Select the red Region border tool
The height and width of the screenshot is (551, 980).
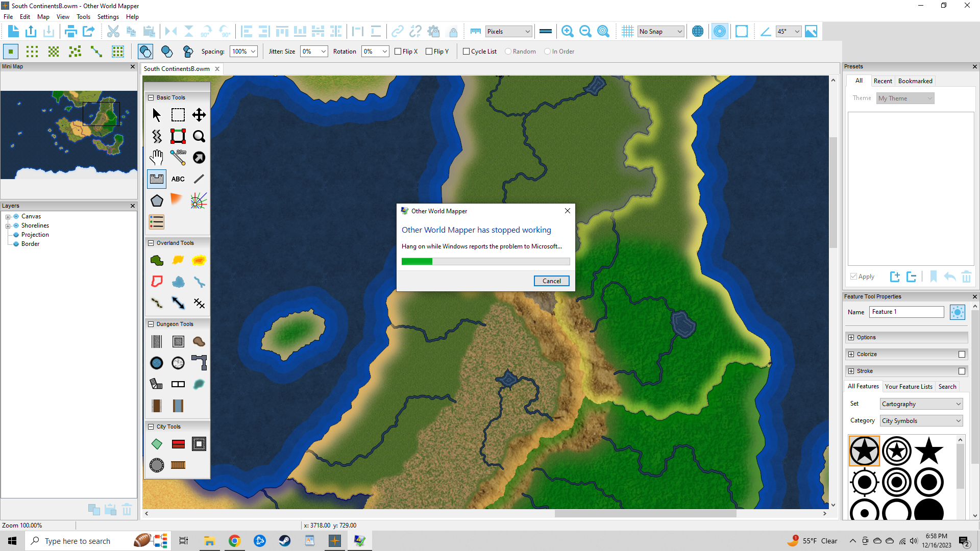pos(157,282)
